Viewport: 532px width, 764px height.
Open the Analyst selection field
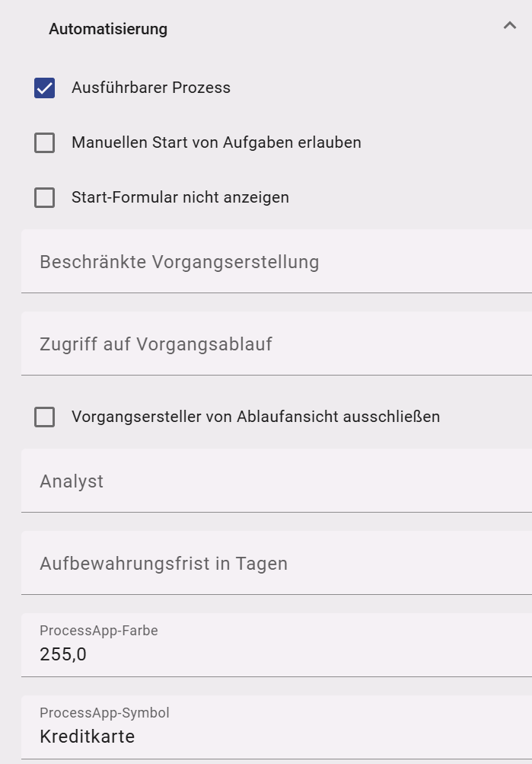point(228,481)
